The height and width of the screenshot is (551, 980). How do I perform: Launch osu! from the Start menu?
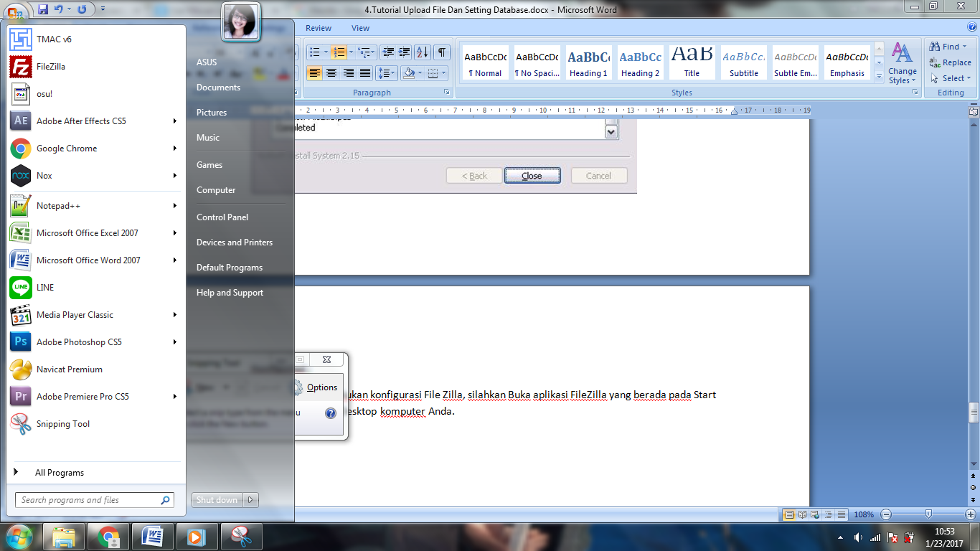coord(95,94)
